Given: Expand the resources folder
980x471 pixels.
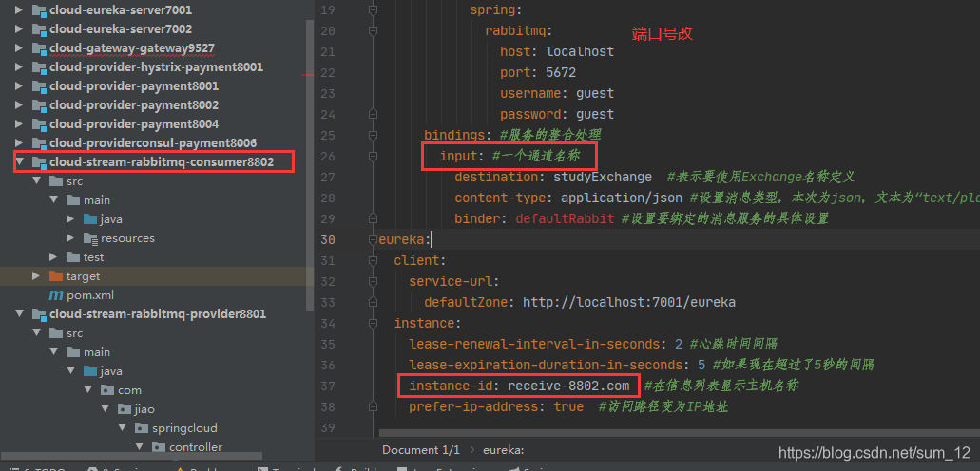Looking at the screenshot, I should (70, 238).
